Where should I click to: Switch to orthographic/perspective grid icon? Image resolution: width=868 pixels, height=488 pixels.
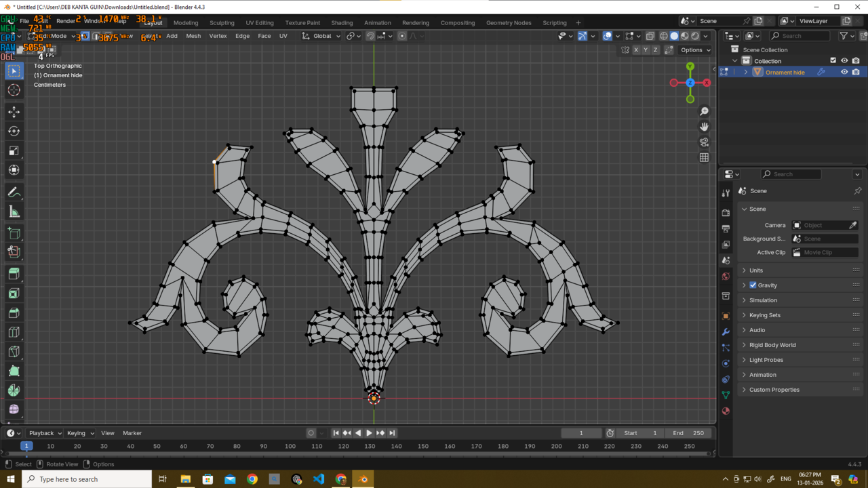pos(704,158)
